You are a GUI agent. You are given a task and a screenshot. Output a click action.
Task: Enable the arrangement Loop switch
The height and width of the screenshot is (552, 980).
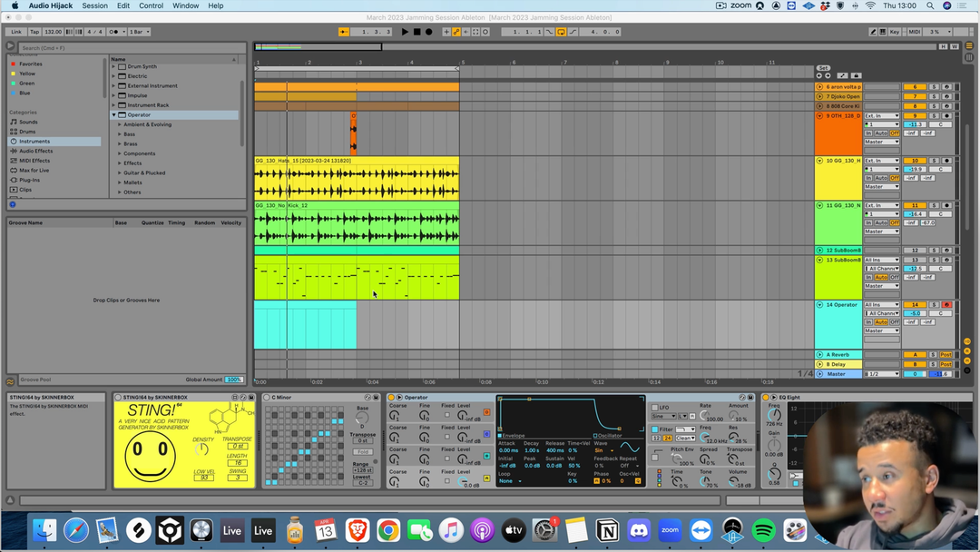(562, 32)
